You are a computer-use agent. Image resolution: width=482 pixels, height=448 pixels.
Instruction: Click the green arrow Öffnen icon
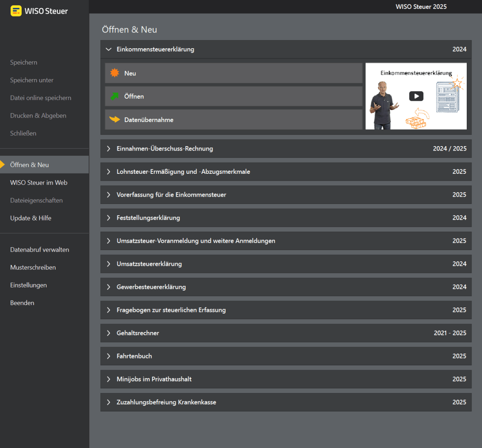[x=114, y=96]
